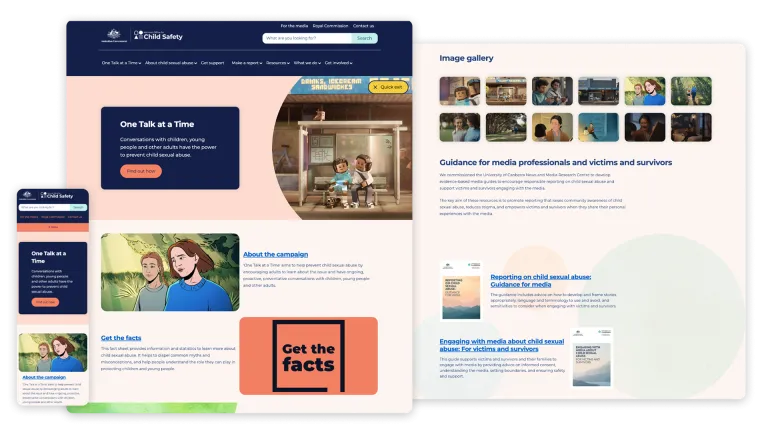Image resolution: width=768 pixels, height=432 pixels.
Task: Click the yellow Quick exit button
Action: [388, 87]
